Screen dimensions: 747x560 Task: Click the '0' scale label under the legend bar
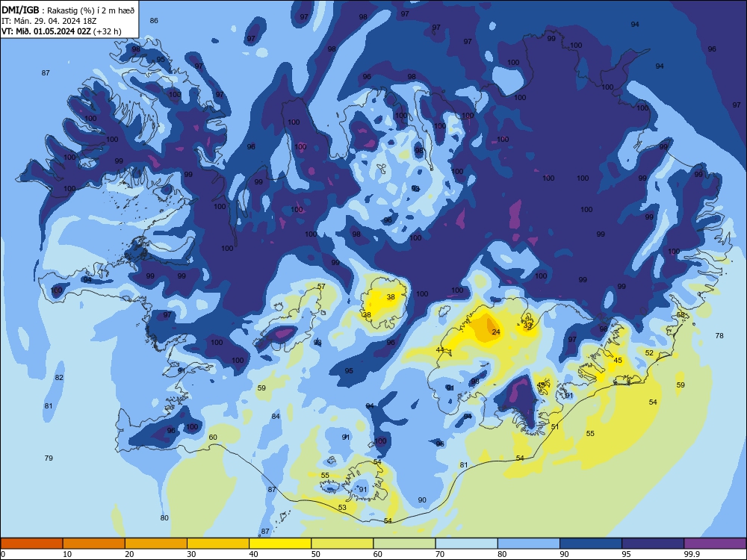click(3, 554)
